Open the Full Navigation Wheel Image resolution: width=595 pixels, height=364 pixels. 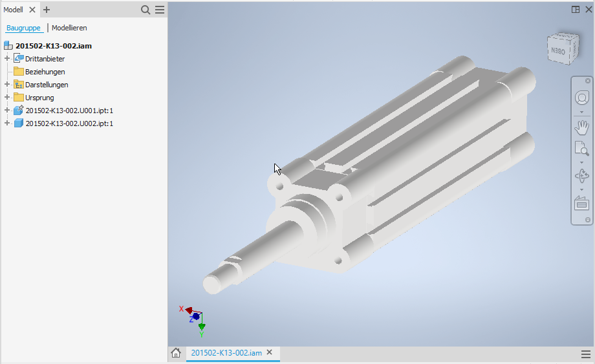tap(581, 98)
